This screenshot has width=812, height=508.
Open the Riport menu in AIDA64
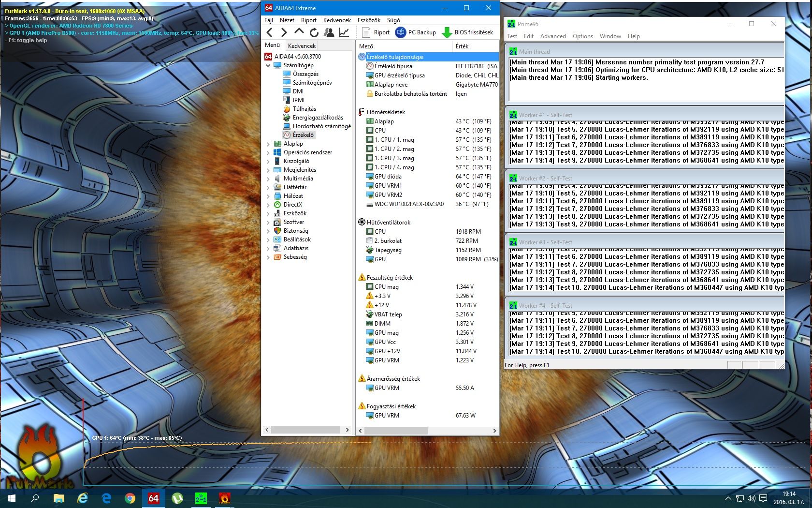(309, 20)
